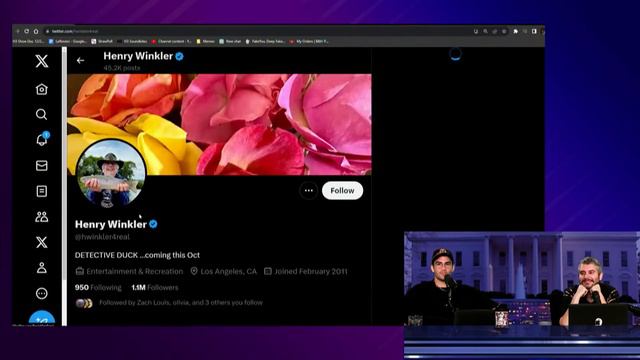Open the 950 Following list
This screenshot has width=640, height=360.
(x=98, y=287)
